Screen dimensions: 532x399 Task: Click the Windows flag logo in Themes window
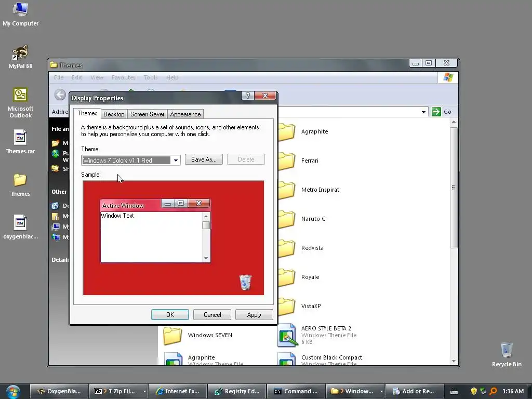pyautogui.click(x=448, y=77)
